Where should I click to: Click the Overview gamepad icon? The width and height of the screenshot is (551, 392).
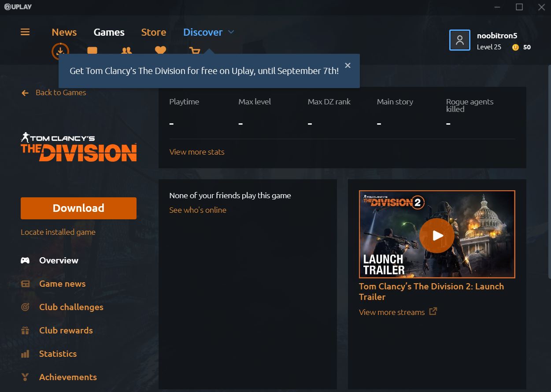26,260
